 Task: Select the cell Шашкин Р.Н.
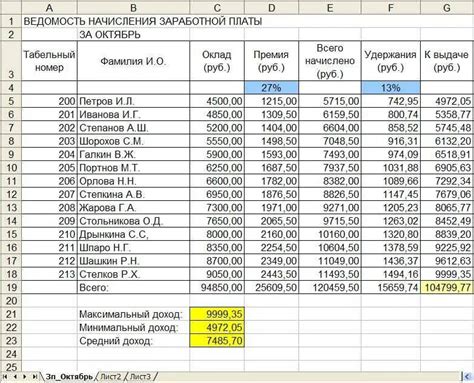point(133,261)
